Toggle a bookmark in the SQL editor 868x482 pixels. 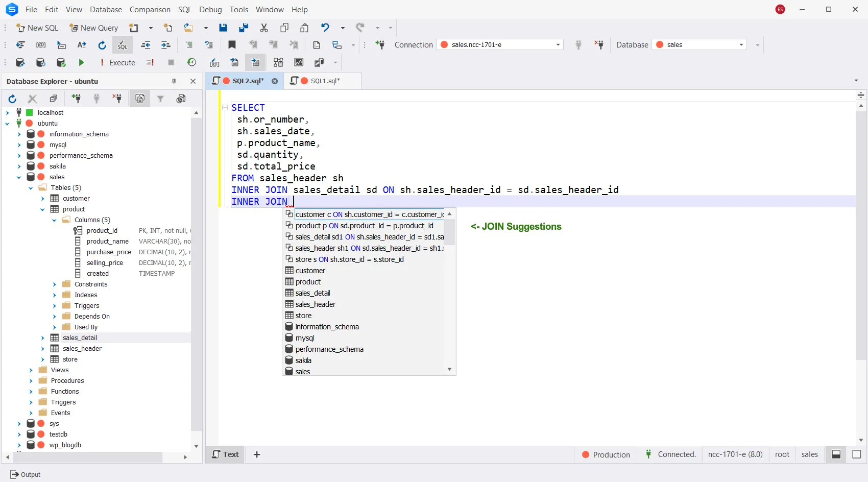point(232,44)
